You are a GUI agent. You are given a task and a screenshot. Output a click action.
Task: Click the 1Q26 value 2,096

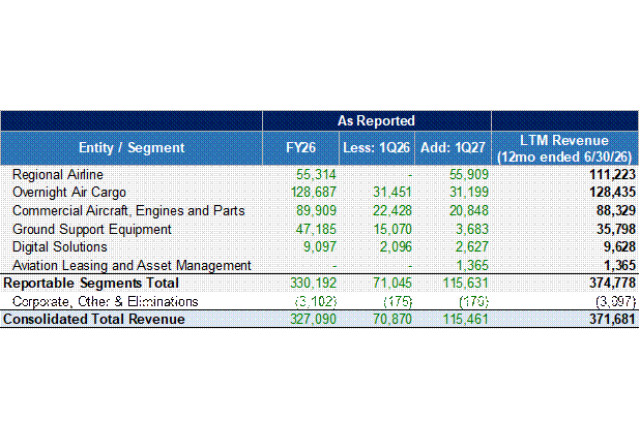(396, 247)
